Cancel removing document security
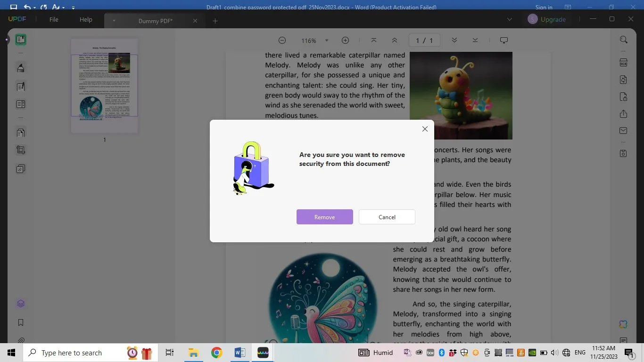644x362 pixels. tap(387, 217)
